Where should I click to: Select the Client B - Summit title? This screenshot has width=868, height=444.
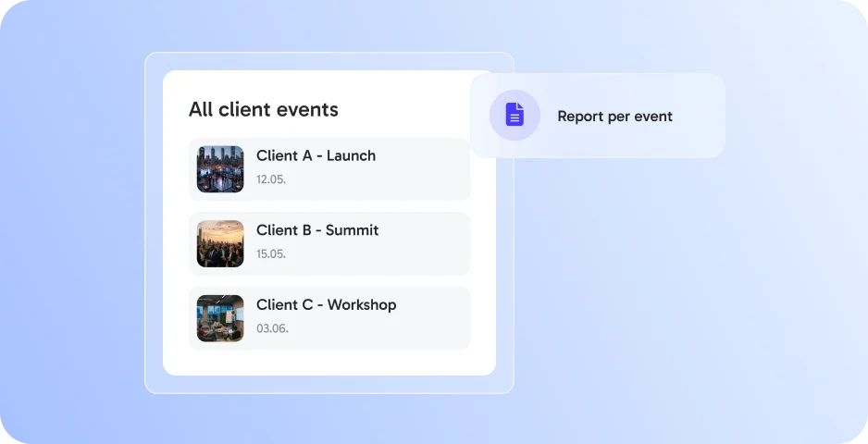coord(317,230)
